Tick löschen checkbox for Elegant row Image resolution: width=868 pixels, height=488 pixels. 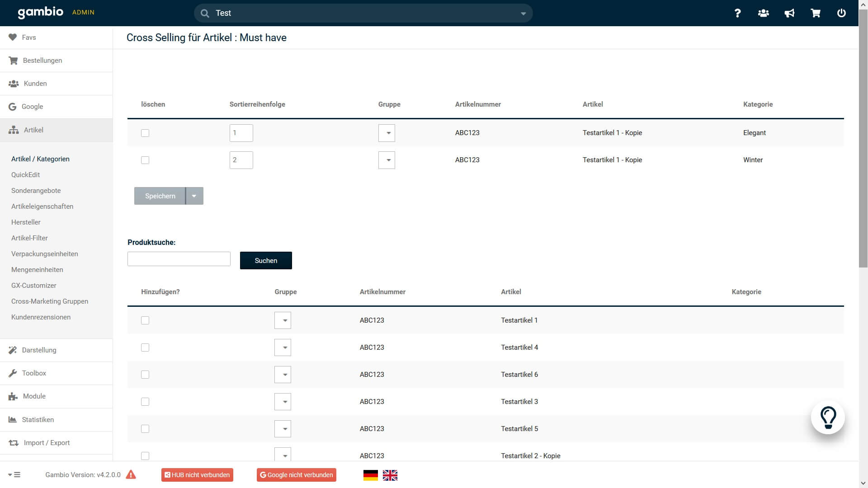click(x=145, y=133)
